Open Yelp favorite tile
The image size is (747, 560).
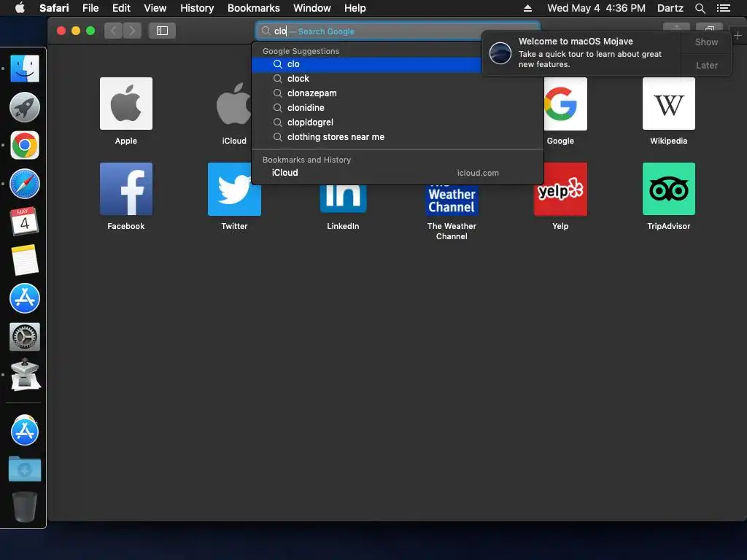coord(560,189)
